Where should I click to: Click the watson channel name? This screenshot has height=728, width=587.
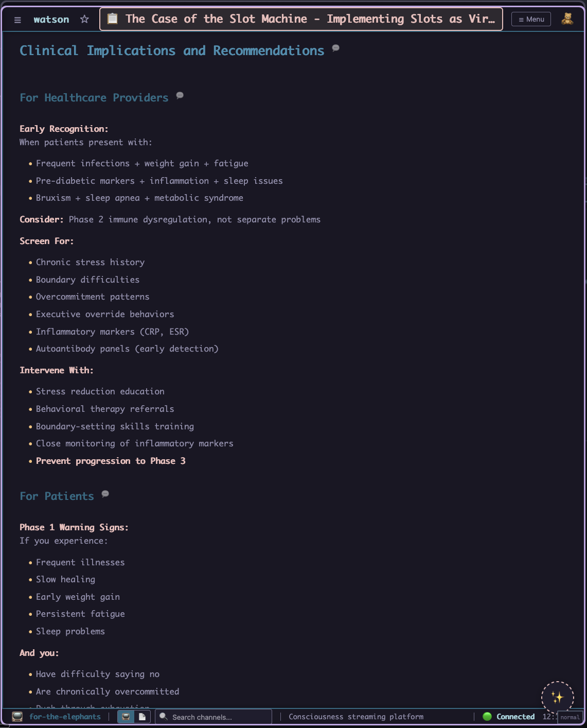pos(51,20)
